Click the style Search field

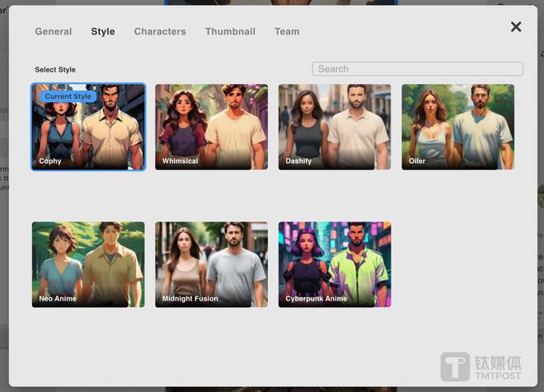click(417, 69)
